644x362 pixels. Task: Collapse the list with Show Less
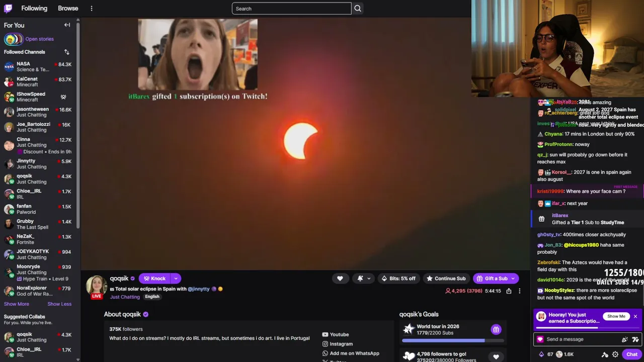(x=59, y=304)
